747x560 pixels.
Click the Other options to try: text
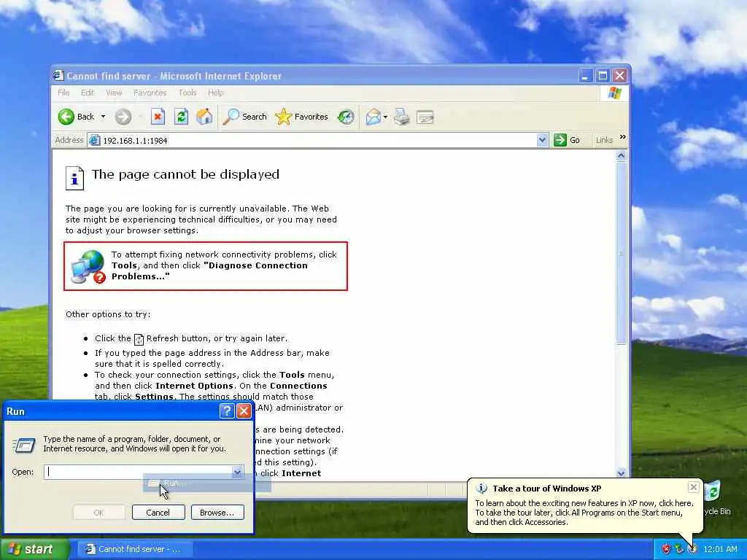point(108,314)
